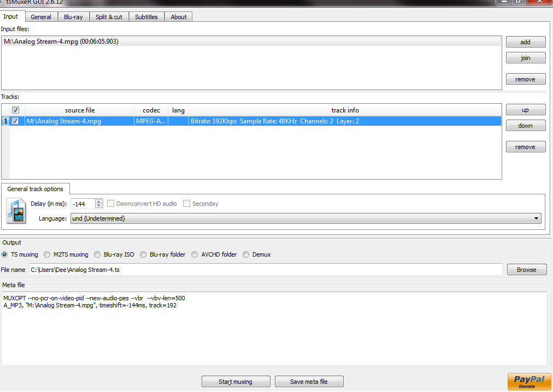Viewport: 553px width, 392px height.
Task: Move the track down
Action: tap(526, 126)
